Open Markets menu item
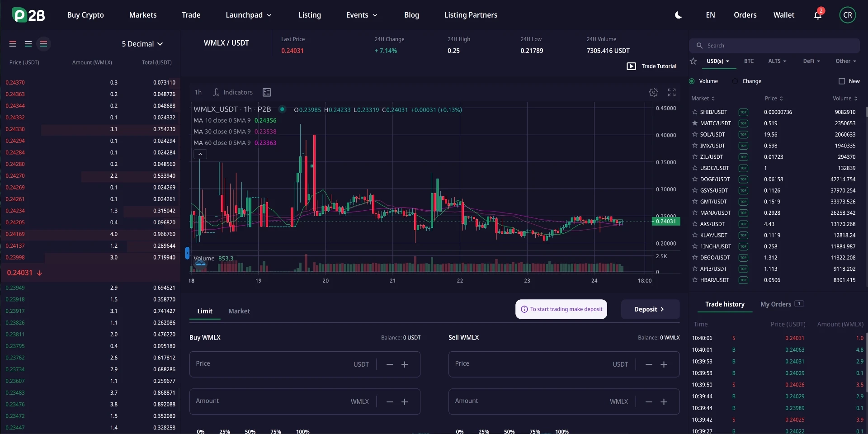 click(143, 15)
